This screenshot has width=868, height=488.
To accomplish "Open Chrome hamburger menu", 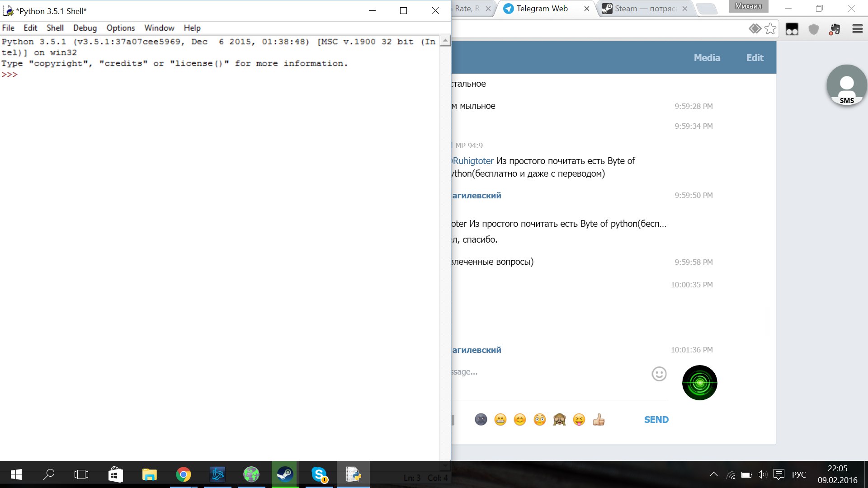I will click(x=857, y=29).
